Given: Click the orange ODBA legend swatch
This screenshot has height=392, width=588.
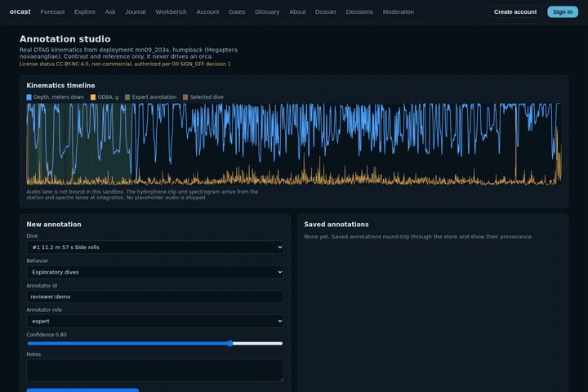Looking at the screenshot, I should pyautogui.click(x=93, y=97).
